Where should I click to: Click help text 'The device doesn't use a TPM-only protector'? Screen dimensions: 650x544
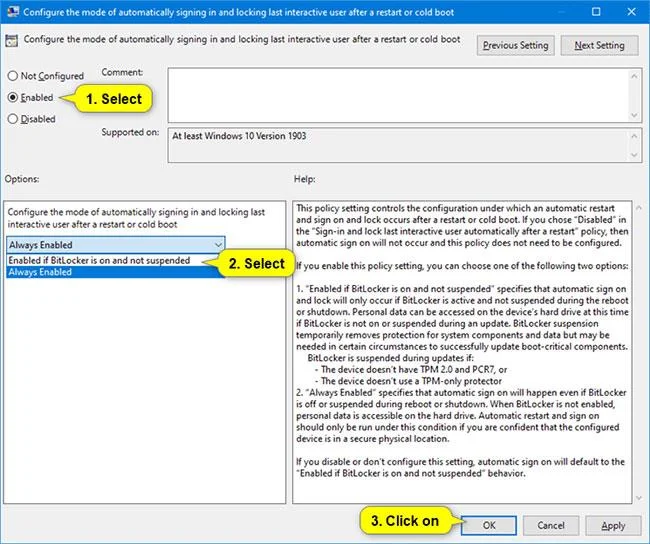tap(408, 381)
